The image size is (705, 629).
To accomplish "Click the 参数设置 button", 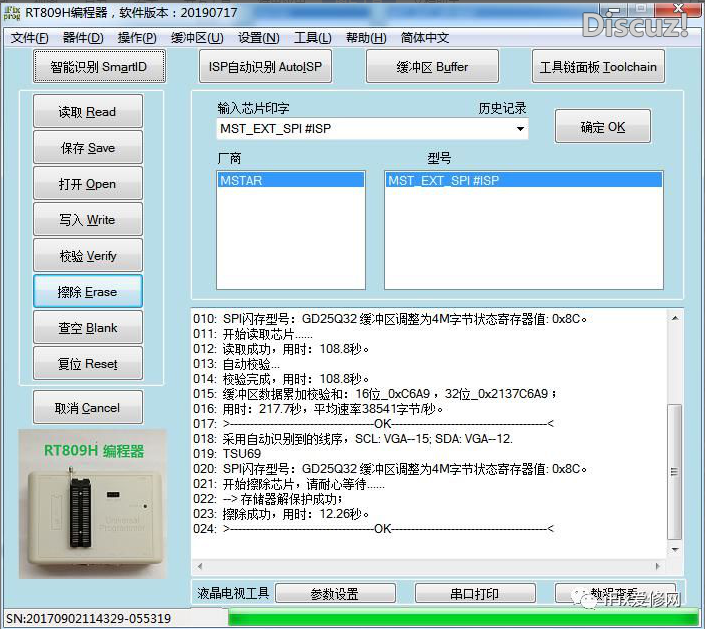I will (335, 593).
